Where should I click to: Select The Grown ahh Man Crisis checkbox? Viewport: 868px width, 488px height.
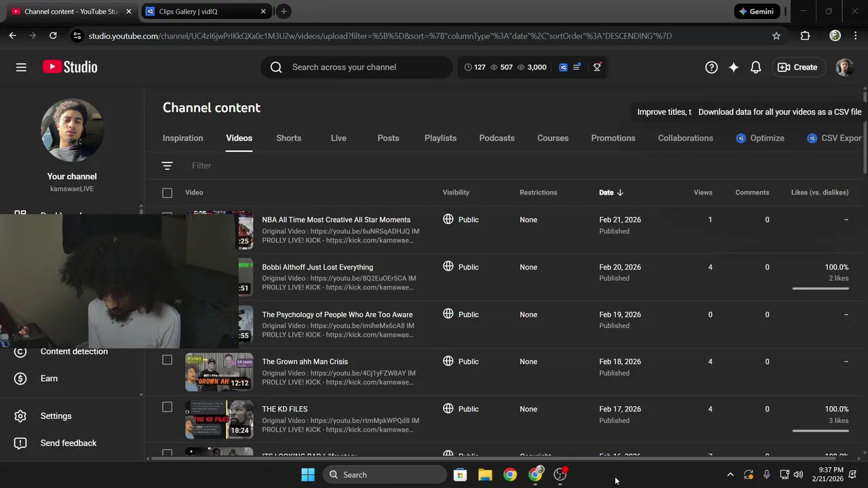click(167, 360)
